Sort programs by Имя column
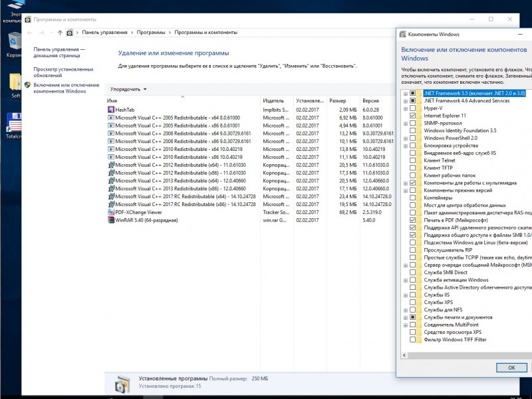The image size is (532, 399). (x=182, y=100)
